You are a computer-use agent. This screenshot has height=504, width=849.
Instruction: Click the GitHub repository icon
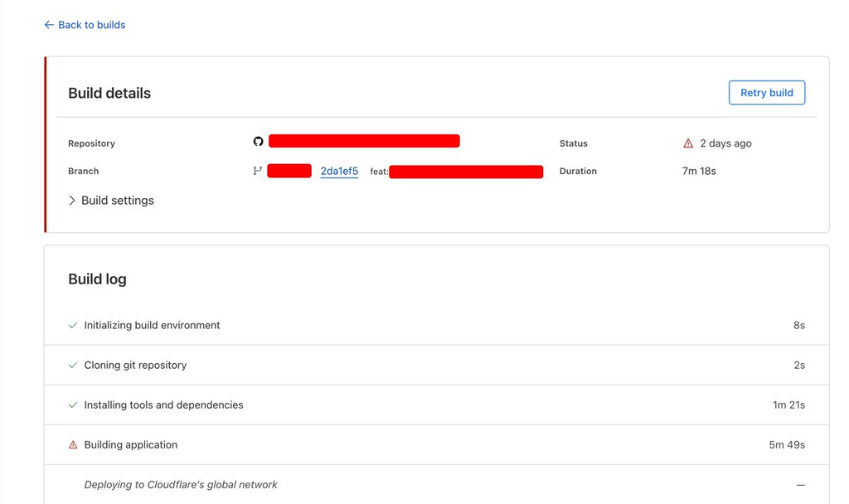[259, 141]
